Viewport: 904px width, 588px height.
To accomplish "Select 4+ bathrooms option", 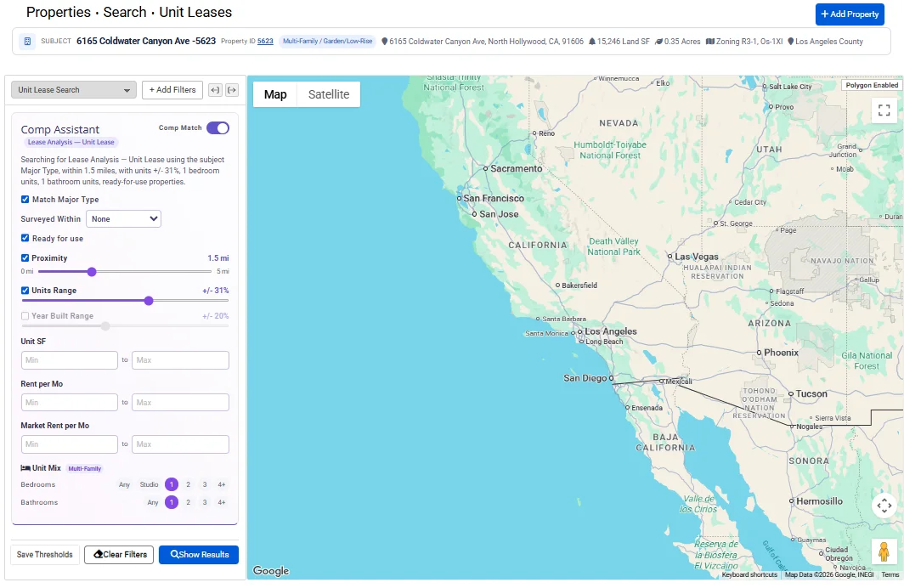I will click(x=222, y=503).
